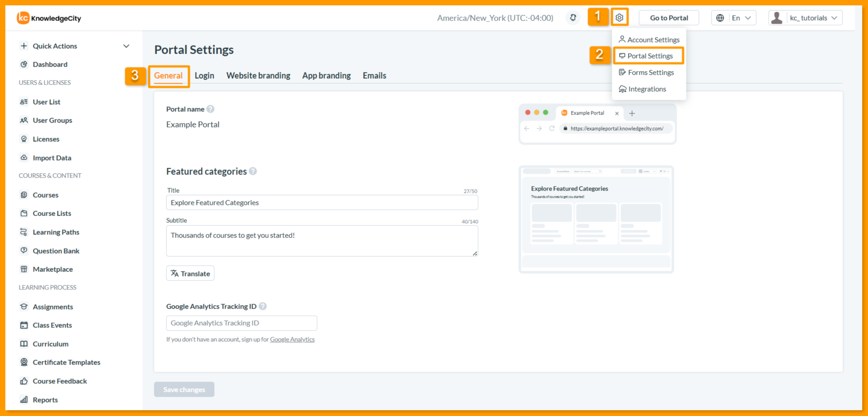Click the Course Feedback thumbs-up icon
This screenshot has height=416, width=868.
24,381
